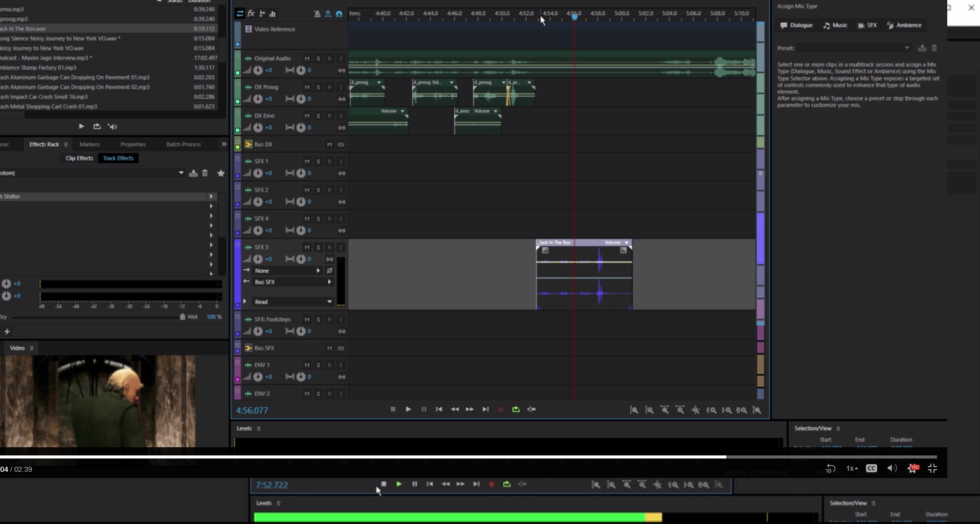980x524 pixels.
Task: Open playback speed 1x control
Action: pos(852,468)
